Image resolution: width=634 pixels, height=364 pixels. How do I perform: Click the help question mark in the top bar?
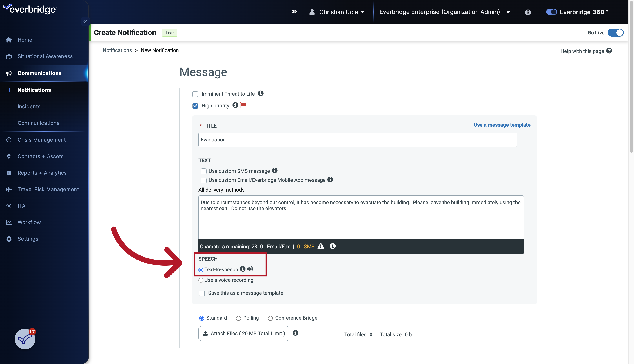pyautogui.click(x=528, y=12)
